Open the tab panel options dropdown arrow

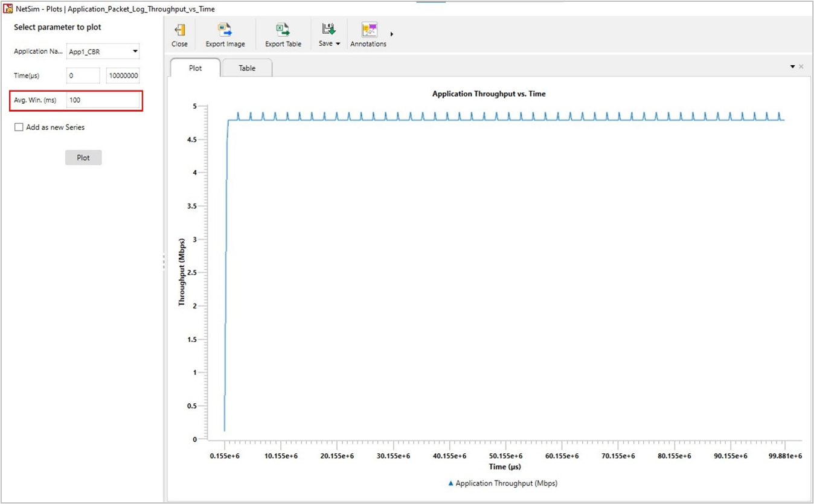792,66
